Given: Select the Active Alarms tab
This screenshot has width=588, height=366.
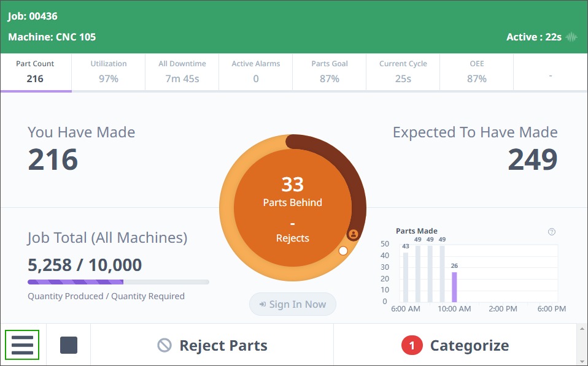Looking at the screenshot, I should [256, 72].
